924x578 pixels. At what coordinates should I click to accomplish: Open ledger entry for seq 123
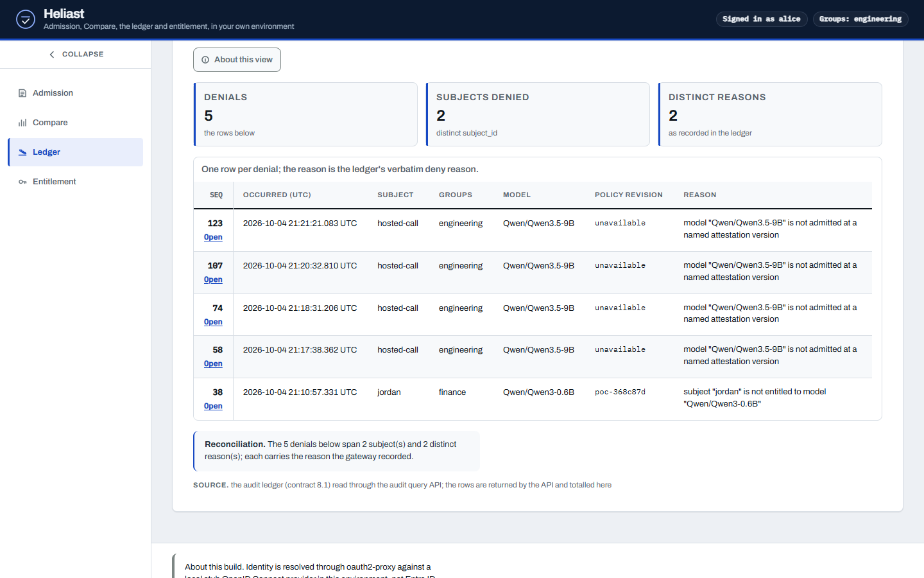pyautogui.click(x=213, y=237)
